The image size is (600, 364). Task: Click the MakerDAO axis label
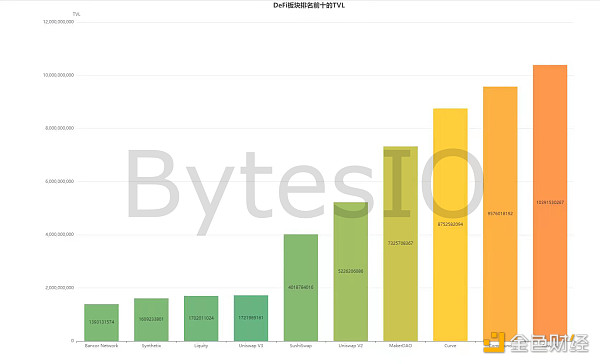tap(401, 346)
